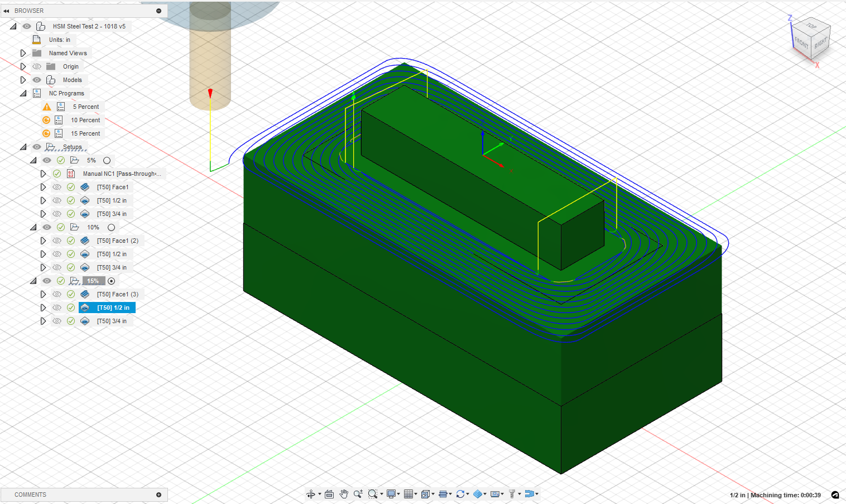This screenshot has height=504, width=846.
Task: Click the warning icon beside 5 Percent program
Action: tap(47, 106)
